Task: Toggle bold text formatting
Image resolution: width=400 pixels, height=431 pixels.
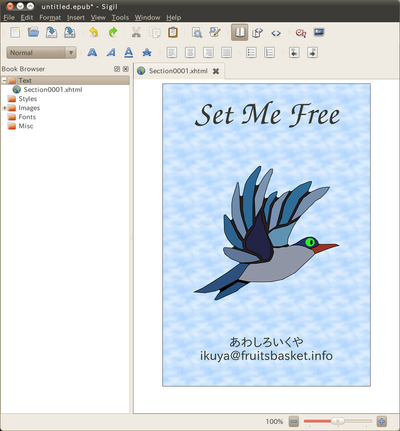Action: pyautogui.click(x=92, y=52)
